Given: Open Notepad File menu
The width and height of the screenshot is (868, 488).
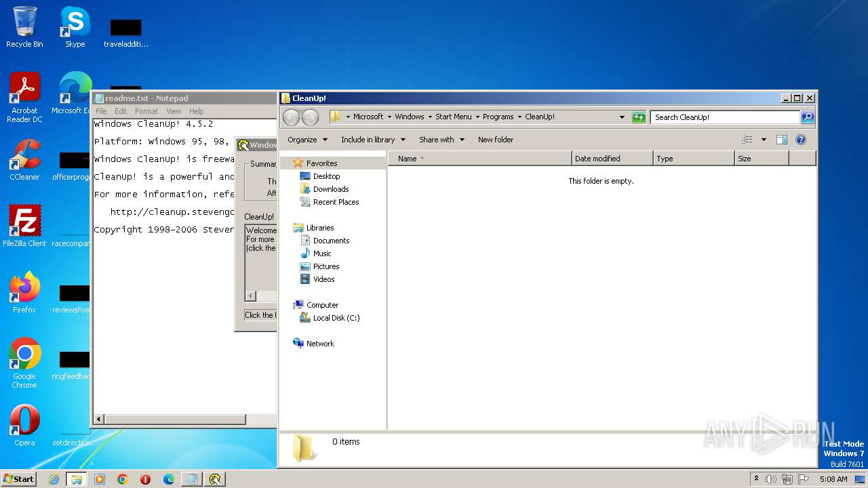Looking at the screenshot, I should [x=101, y=111].
